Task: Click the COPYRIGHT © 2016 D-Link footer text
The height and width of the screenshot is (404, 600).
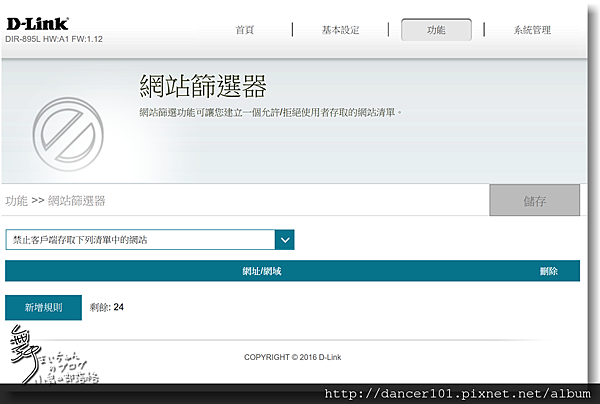Action: [292, 357]
